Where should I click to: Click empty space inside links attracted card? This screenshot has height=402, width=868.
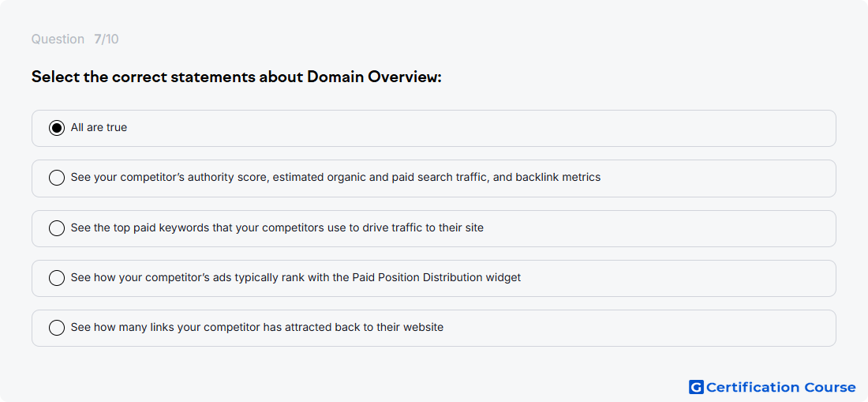[x=637, y=328]
